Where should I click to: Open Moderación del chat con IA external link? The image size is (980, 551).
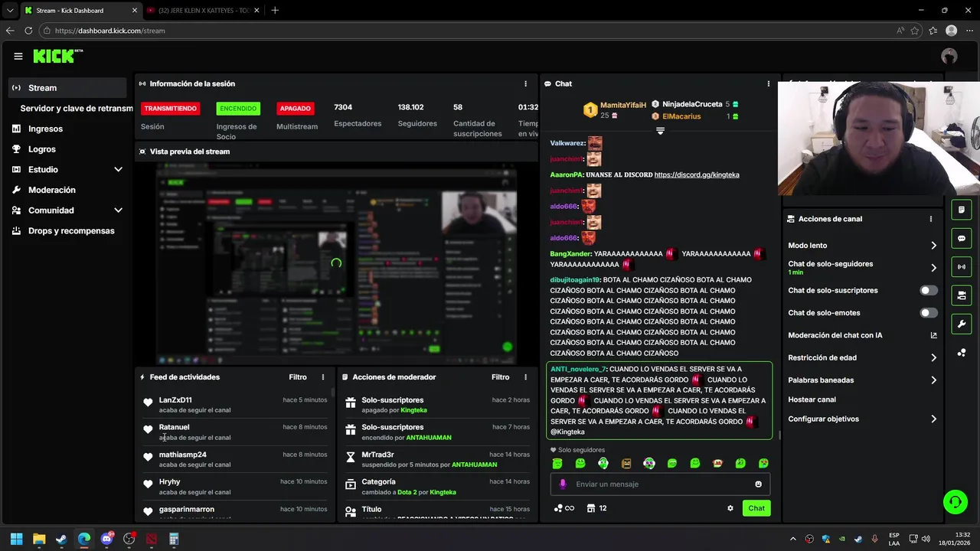(x=933, y=335)
